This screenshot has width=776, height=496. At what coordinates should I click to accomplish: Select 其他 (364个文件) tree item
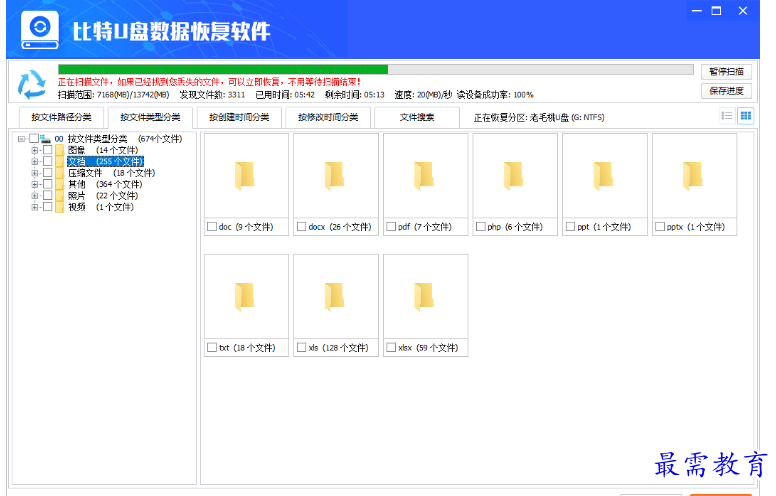[x=105, y=184]
